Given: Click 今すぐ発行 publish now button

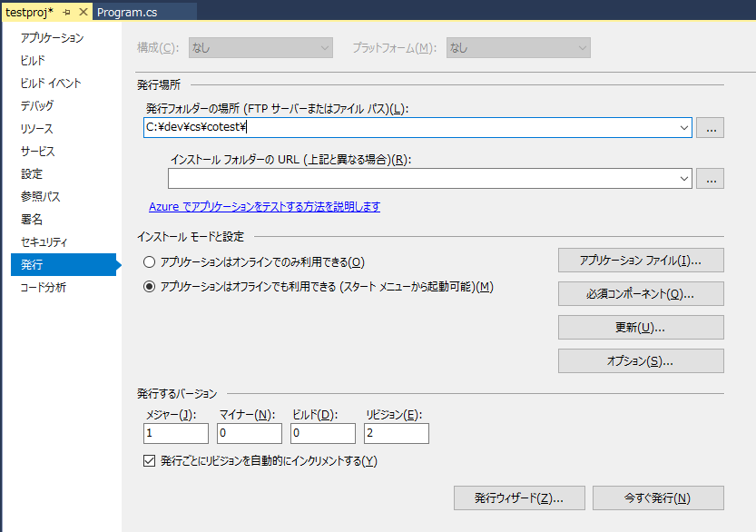Looking at the screenshot, I should coord(658,498).
